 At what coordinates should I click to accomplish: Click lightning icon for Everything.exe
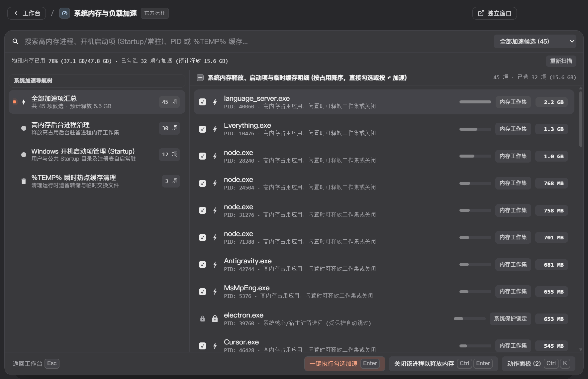[x=215, y=129]
